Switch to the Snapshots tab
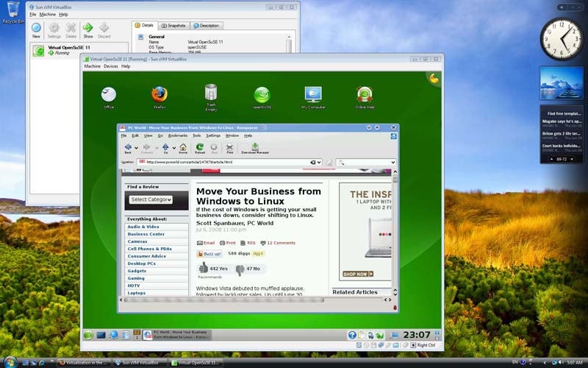Viewport: 588px width, 368px height. [x=173, y=26]
